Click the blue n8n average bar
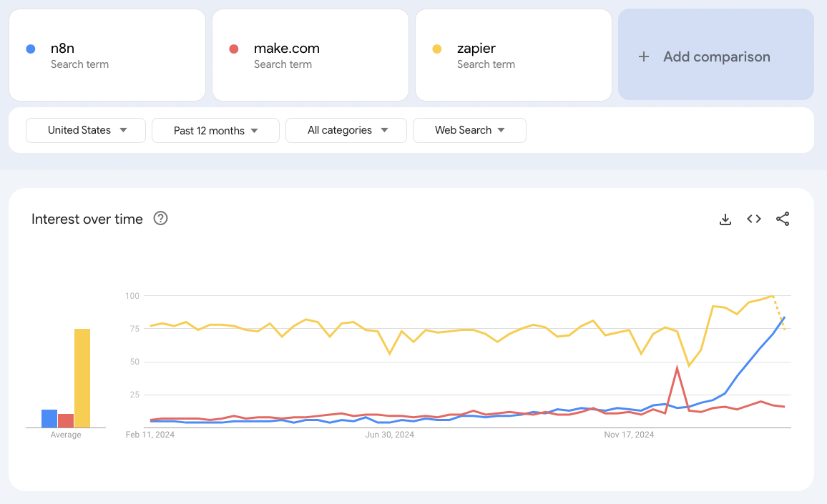The width and height of the screenshot is (827, 504). 49,418
